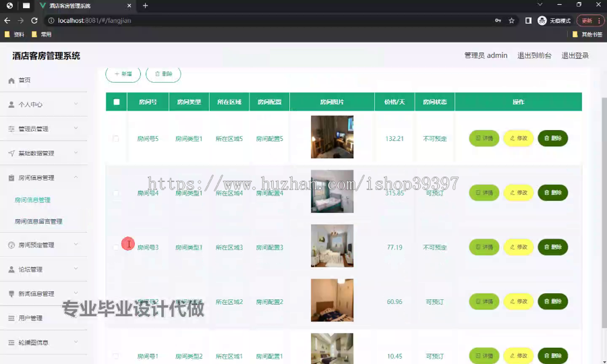Reload the page with browser refresh icon
The height and width of the screenshot is (364, 607).
34,20
